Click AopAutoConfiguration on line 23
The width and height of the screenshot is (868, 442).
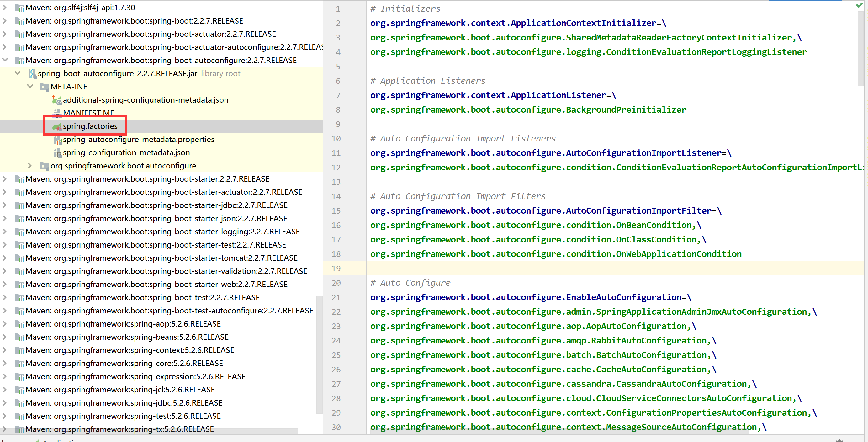(x=636, y=327)
